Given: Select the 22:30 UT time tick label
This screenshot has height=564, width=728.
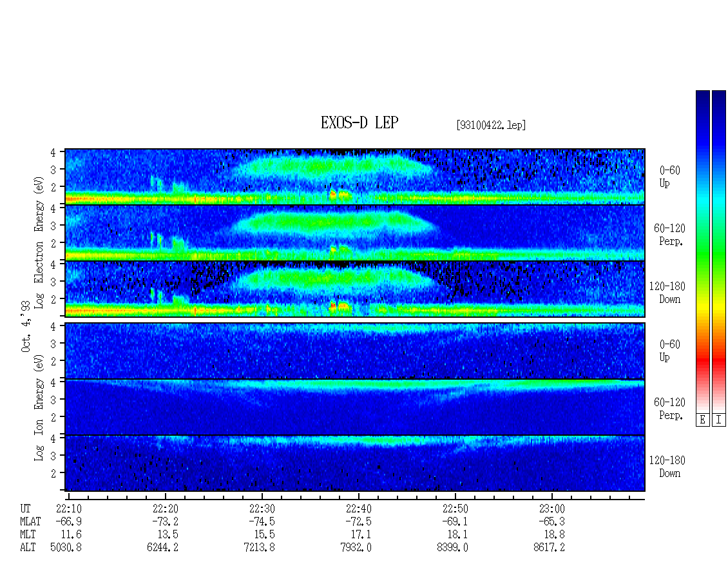Looking at the screenshot, I should [262, 509].
